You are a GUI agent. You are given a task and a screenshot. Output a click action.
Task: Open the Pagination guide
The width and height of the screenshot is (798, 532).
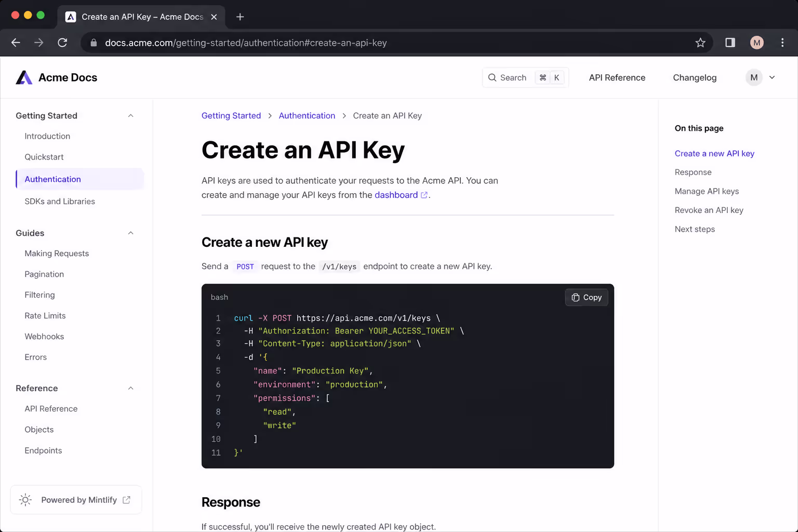(x=44, y=274)
